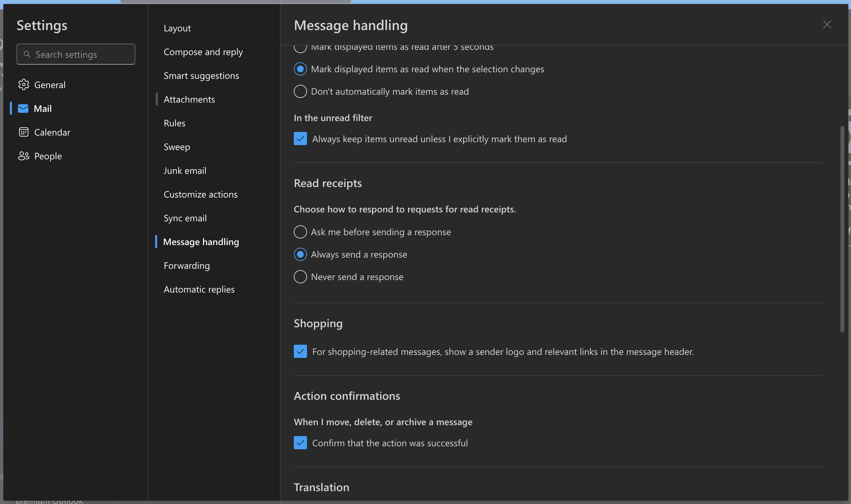Open the Rules settings section
851x504 pixels.
tap(174, 123)
